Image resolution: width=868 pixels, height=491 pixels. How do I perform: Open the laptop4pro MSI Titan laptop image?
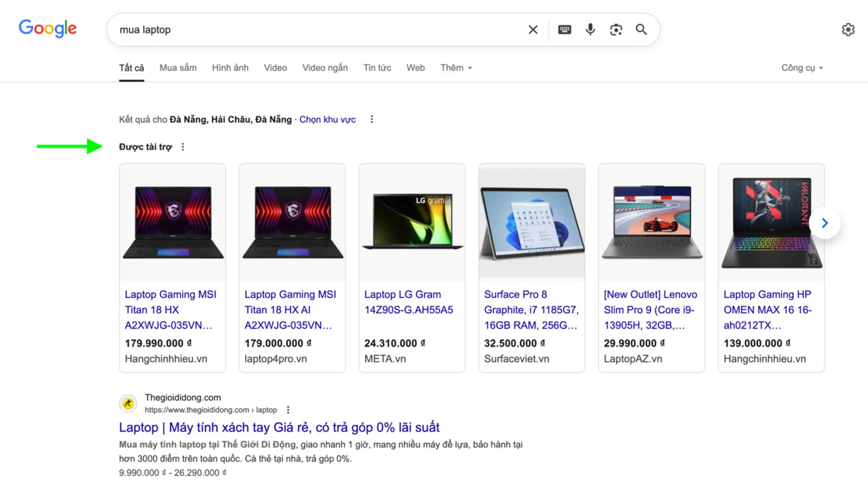pos(293,223)
